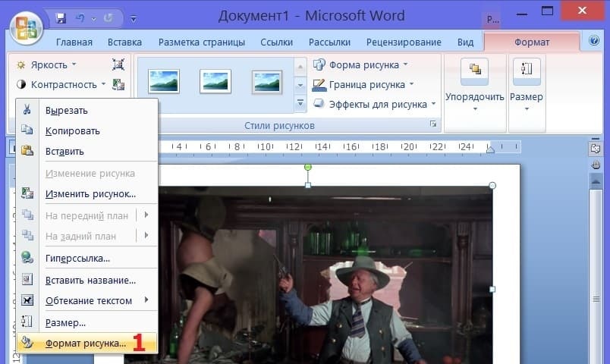Open the Рассылки tab
Image resolution: width=610 pixels, height=364 pixels.
point(329,42)
